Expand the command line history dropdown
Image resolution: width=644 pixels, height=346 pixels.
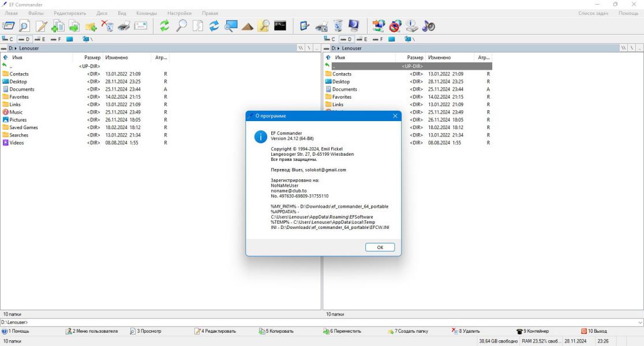(640, 322)
